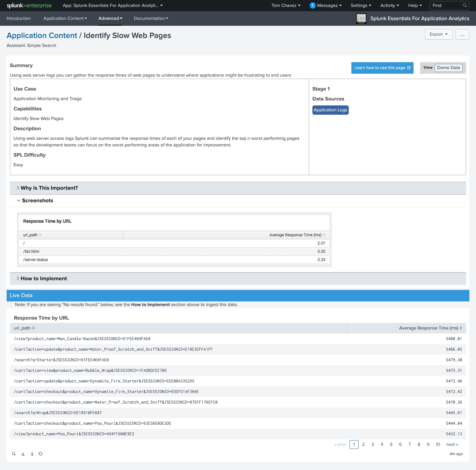
Task: Click row /search?q=Starter&JSESSIONID=61FEE469FAE0
Action: pos(238,360)
